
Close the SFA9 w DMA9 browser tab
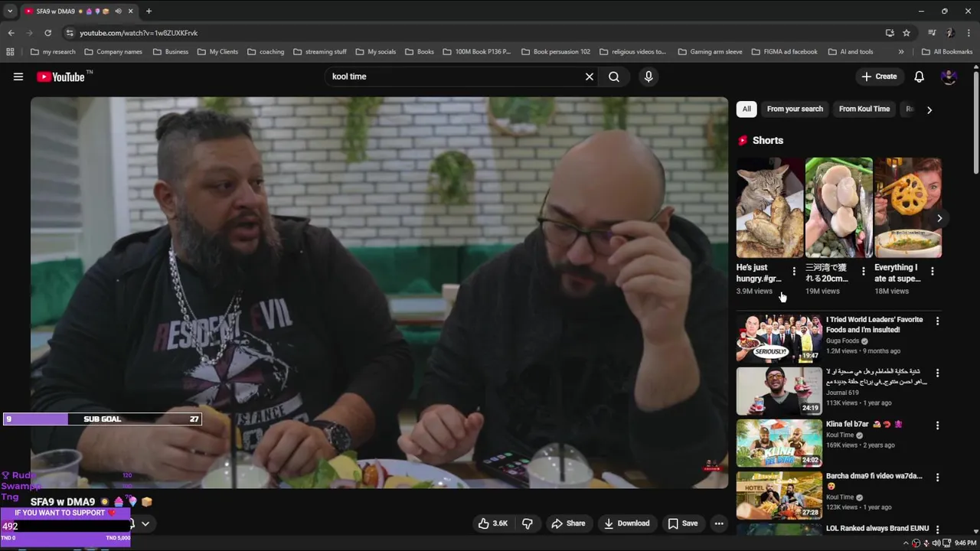[131, 11]
